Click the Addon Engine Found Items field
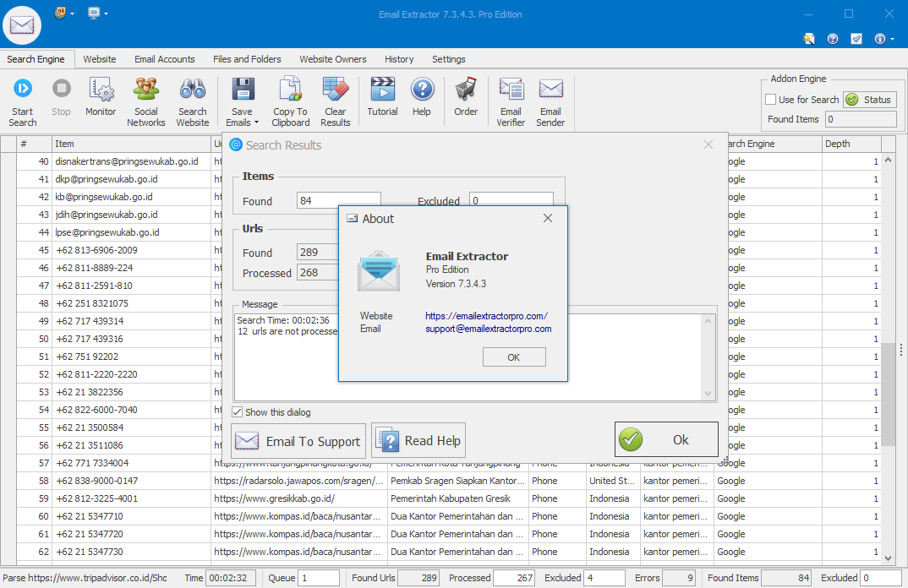 862,119
